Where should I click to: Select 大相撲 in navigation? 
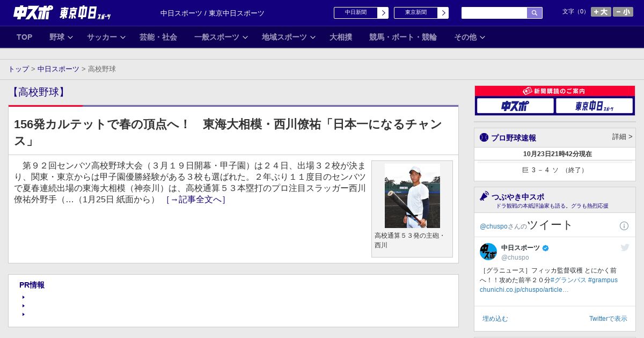click(x=341, y=37)
